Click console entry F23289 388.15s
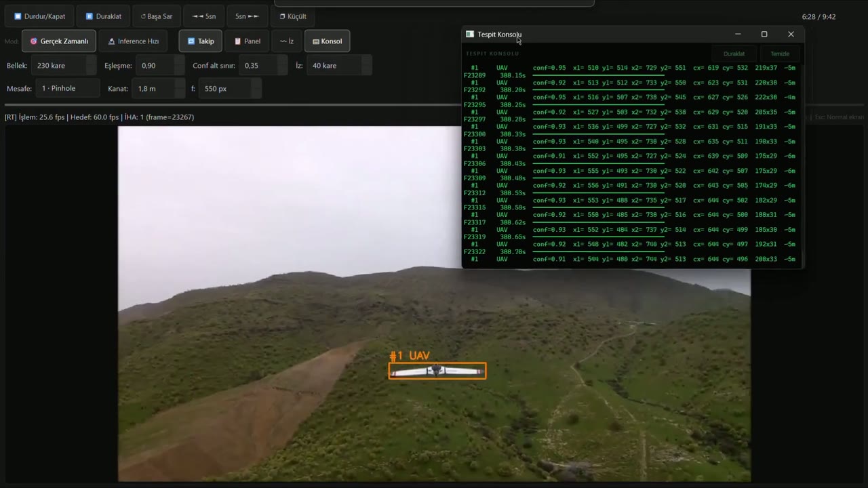Image resolution: width=868 pixels, height=488 pixels. coord(494,75)
